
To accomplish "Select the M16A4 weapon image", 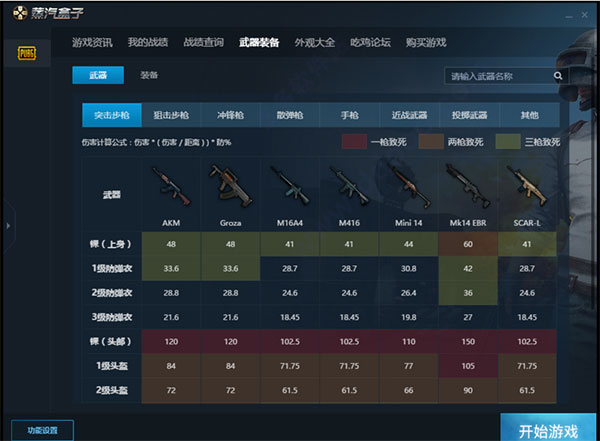I will [290, 185].
